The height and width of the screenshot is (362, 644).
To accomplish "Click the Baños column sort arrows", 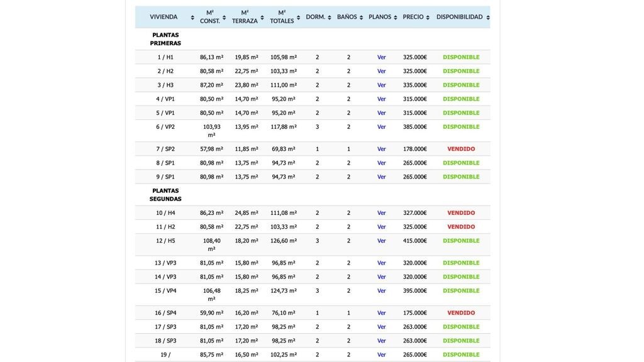I will 361,18.
